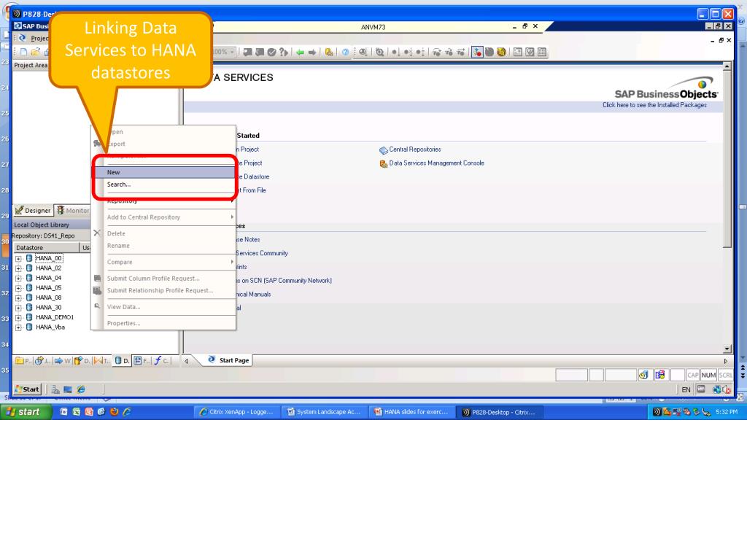Switch to the Jobs library tab

[x=43, y=360]
